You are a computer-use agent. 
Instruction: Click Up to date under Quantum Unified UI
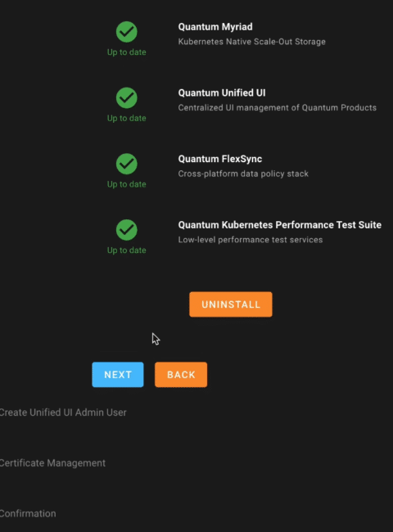point(127,118)
